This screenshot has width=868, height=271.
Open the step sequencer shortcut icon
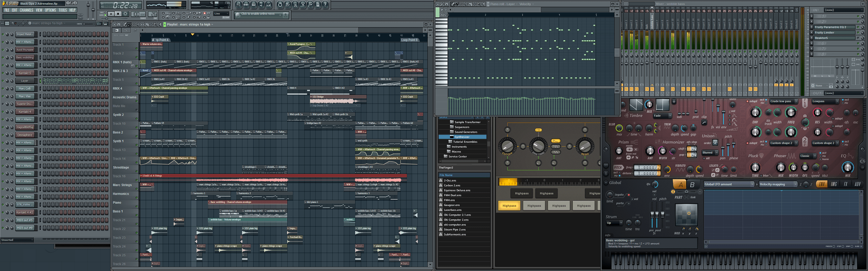[246, 4]
